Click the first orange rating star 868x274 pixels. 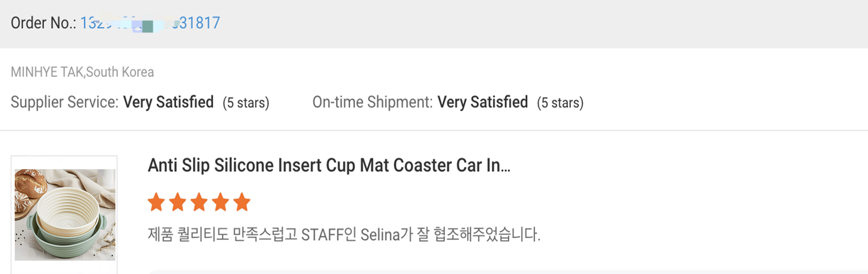[x=156, y=202]
